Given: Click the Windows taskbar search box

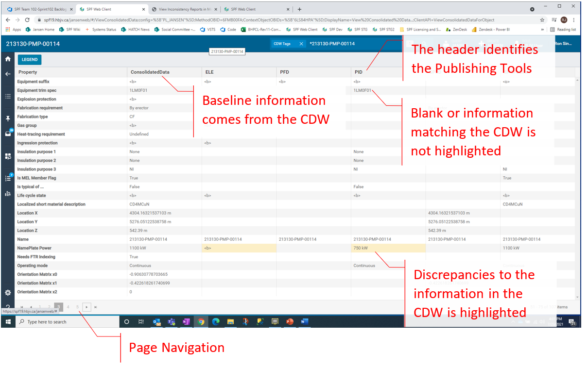Looking at the screenshot, I should pyautogui.click(x=68, y=322).
